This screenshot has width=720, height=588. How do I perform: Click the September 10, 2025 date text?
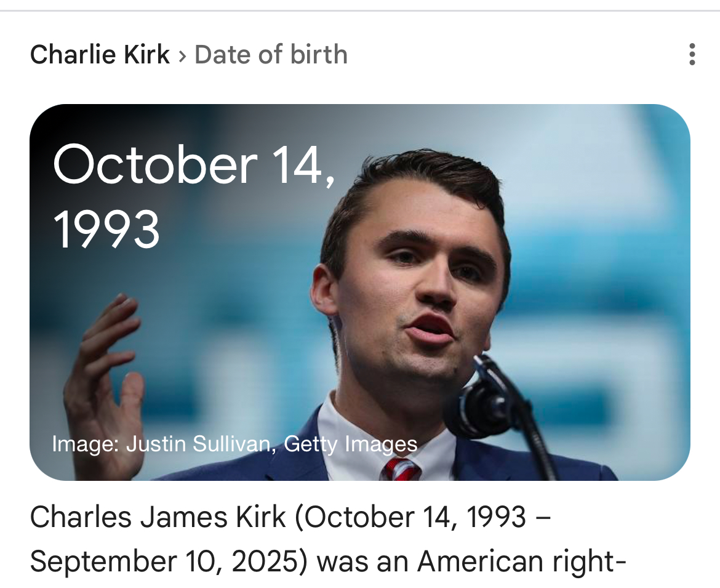pyautogui.click(x=167, y=561)
